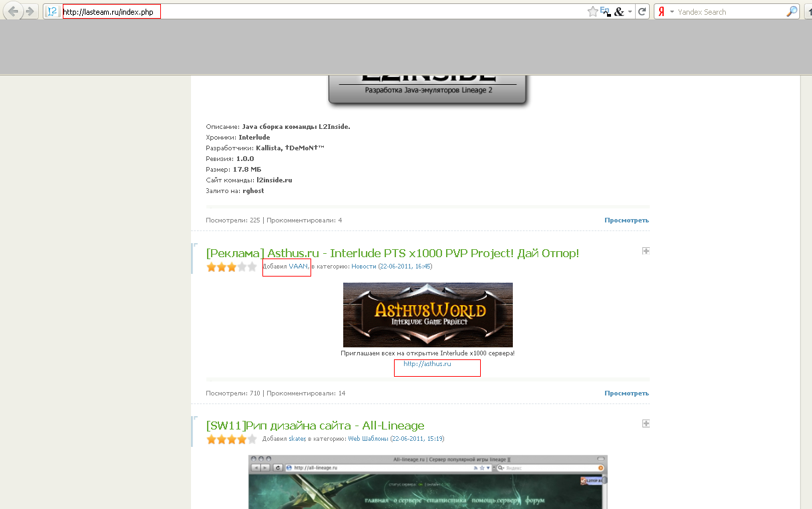Image resolution: width=812 pixels, height=509 pixels.
Task: Open the Web Шаблоны category link
Action: click(x=368, y=439)
